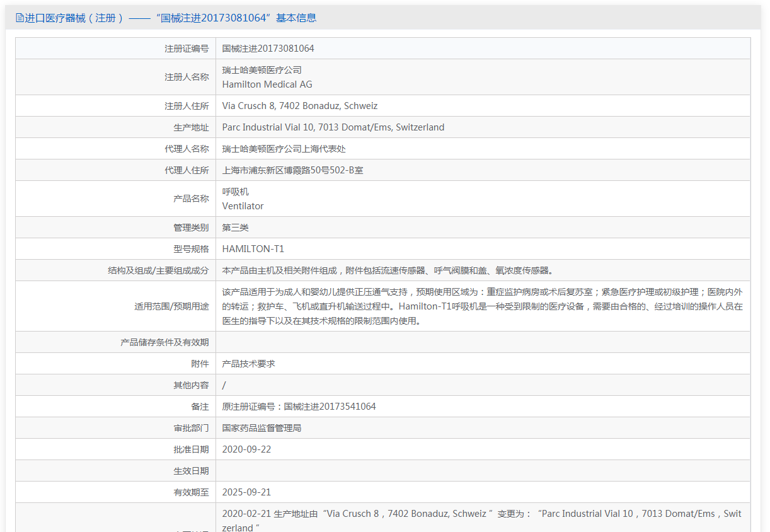Click the 产品名称 label

point(191,199)
